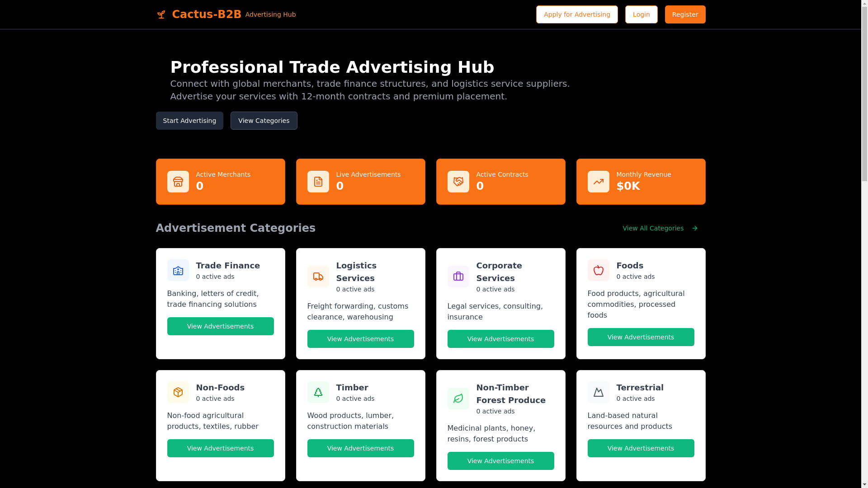The height and width of the screenshot is (488, 868).
Task: Click the Timber card title
Action: [x=352, y=388]
